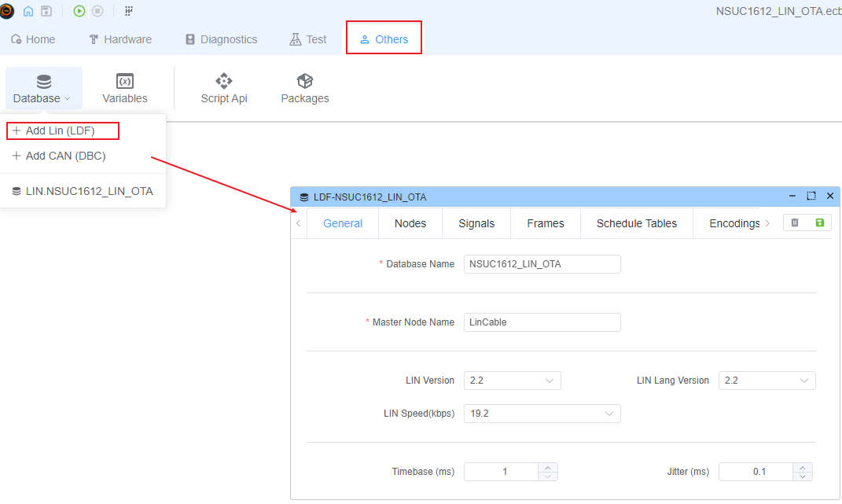The width and height of the screenshot is (842, 504).
Task: Open the Script Api tool
Action: [x=224, y=88]
